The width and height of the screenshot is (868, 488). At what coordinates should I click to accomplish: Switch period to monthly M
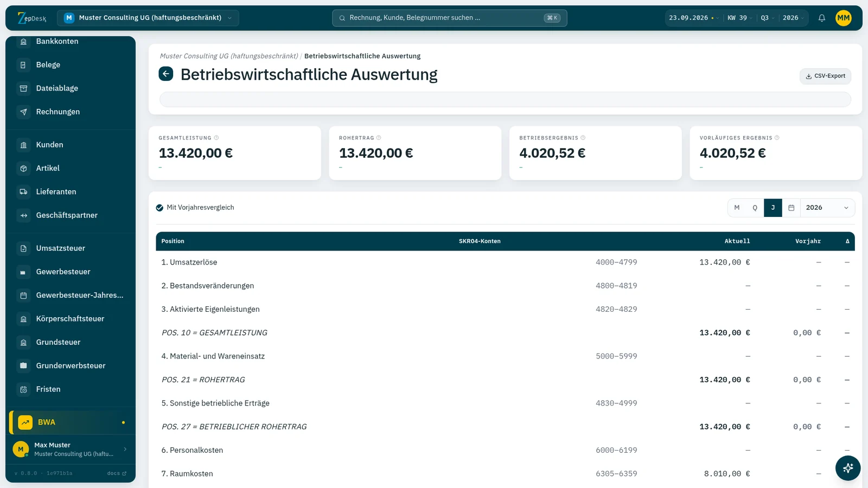(737, 208)
